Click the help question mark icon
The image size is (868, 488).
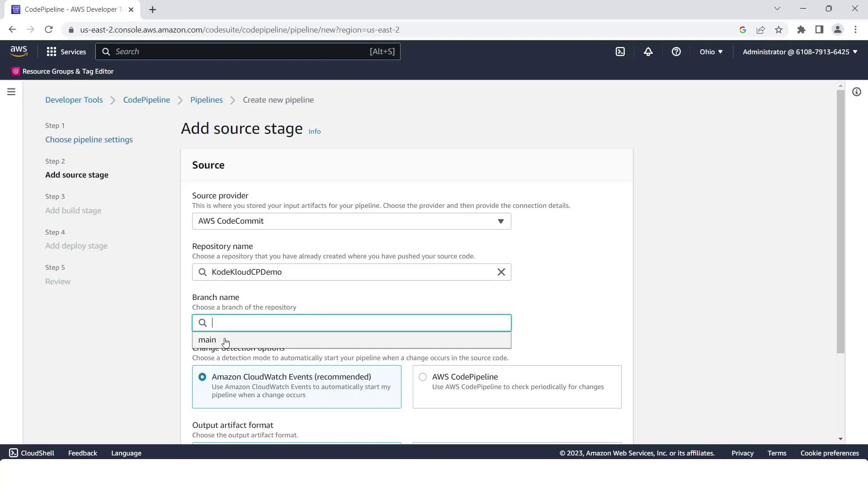tap(676, 52)
